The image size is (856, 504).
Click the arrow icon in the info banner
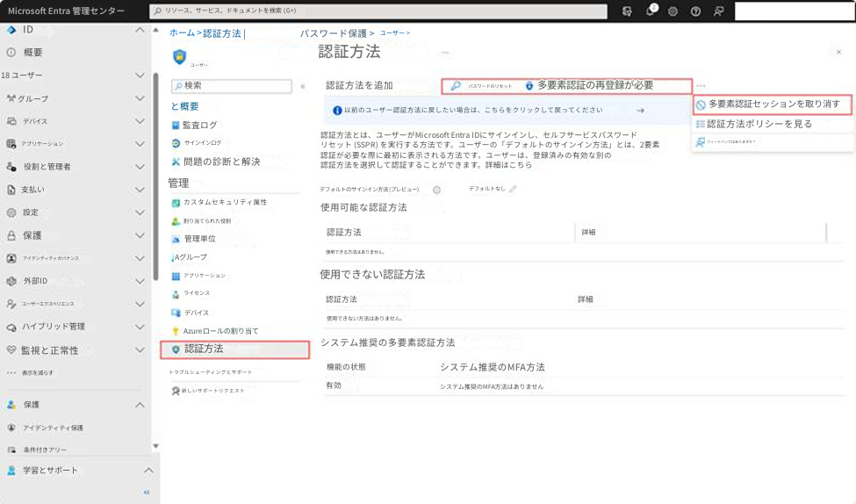[x=640, y=111]
